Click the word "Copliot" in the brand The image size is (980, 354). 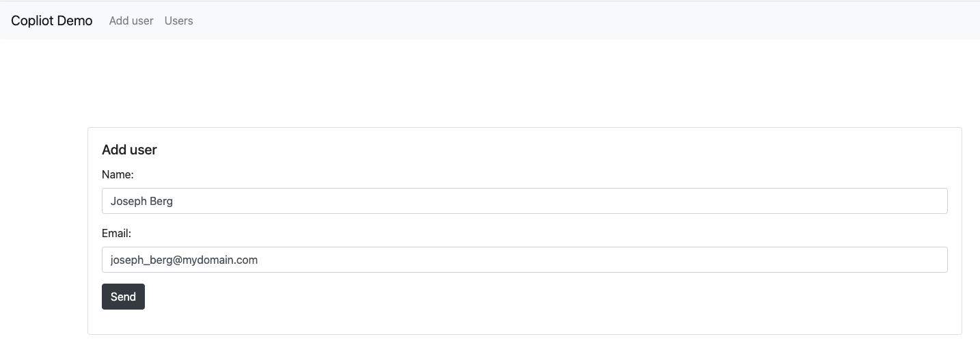coord(32,21)
